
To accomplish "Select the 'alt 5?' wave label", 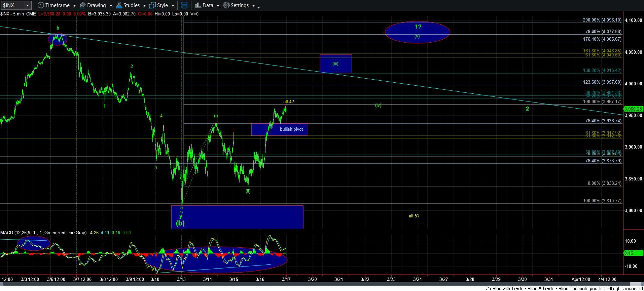I will click(x=414, y=216).
